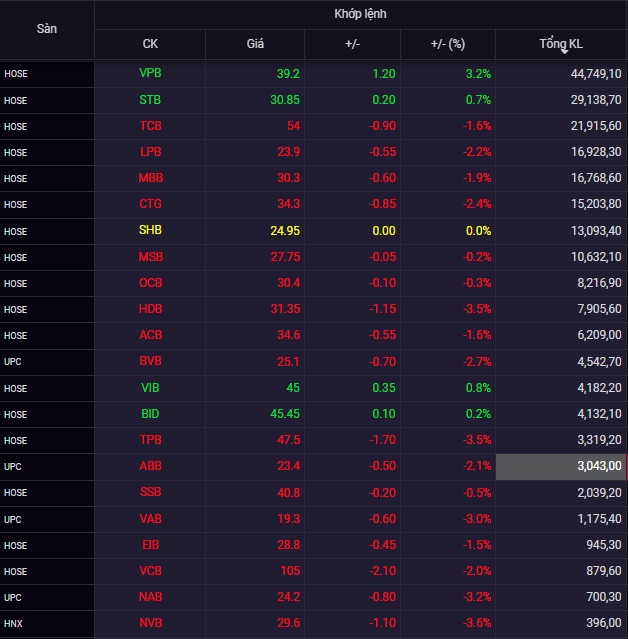The image size is (628, 639).
Task: Select the HDB ticker symbol
Action: [x=150, y=309]
